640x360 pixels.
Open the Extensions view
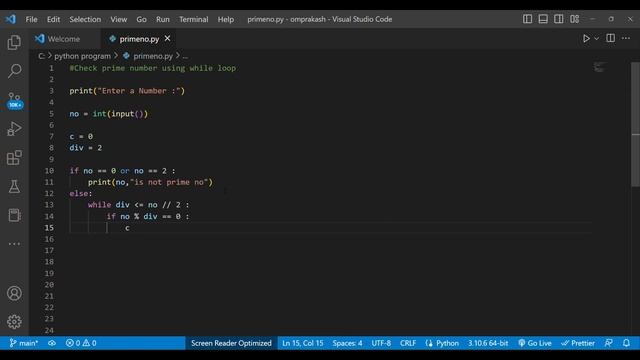pos(14,158)
